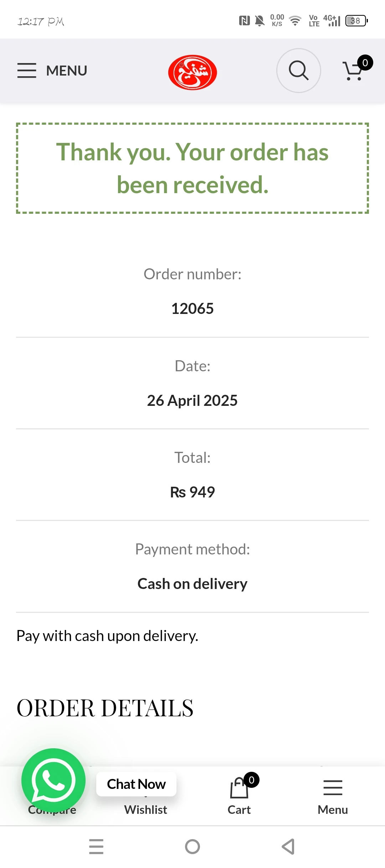Tap the Wi-Fi icon in status bar

coord(295,21)
